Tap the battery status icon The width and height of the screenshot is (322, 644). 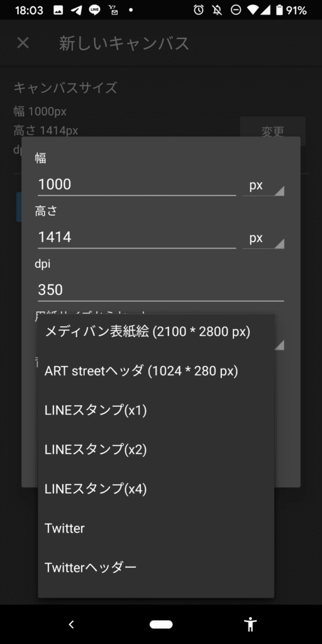coord(280,10)
